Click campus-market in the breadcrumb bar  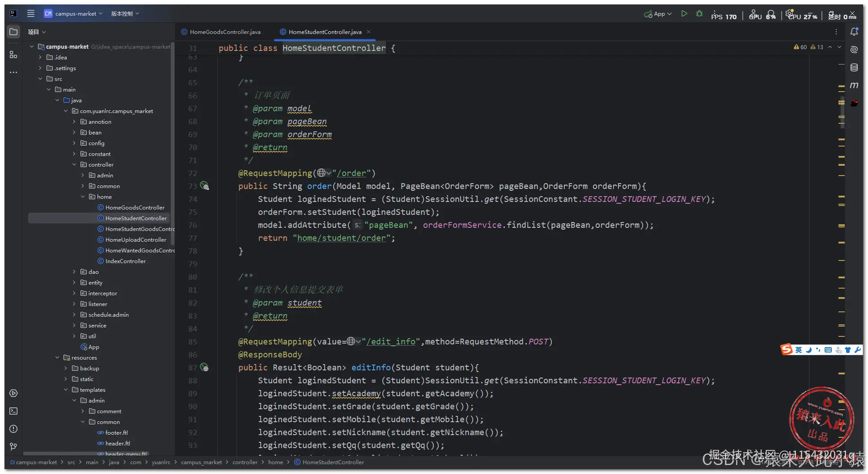click(x=34, y=462)
